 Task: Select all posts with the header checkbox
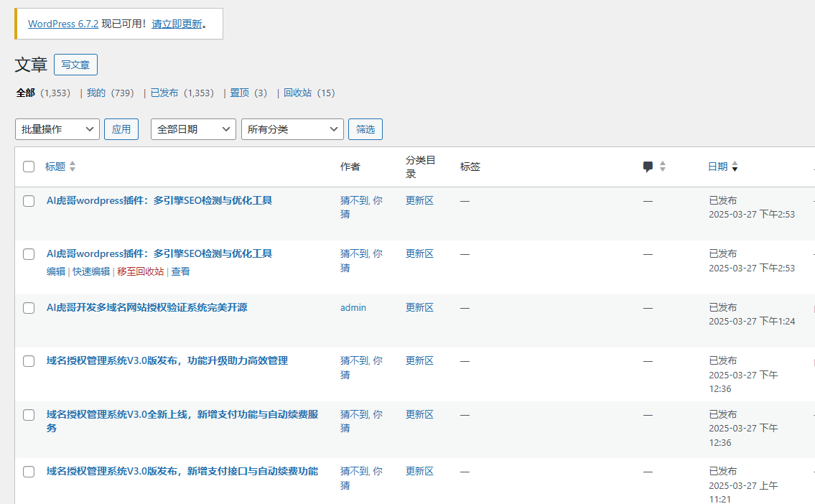(x=29, y=166)
